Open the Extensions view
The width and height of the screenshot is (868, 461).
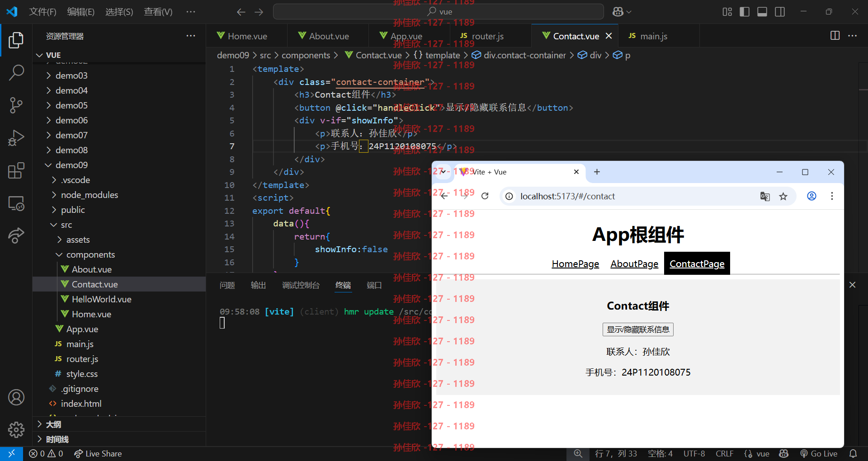[16, 170]
